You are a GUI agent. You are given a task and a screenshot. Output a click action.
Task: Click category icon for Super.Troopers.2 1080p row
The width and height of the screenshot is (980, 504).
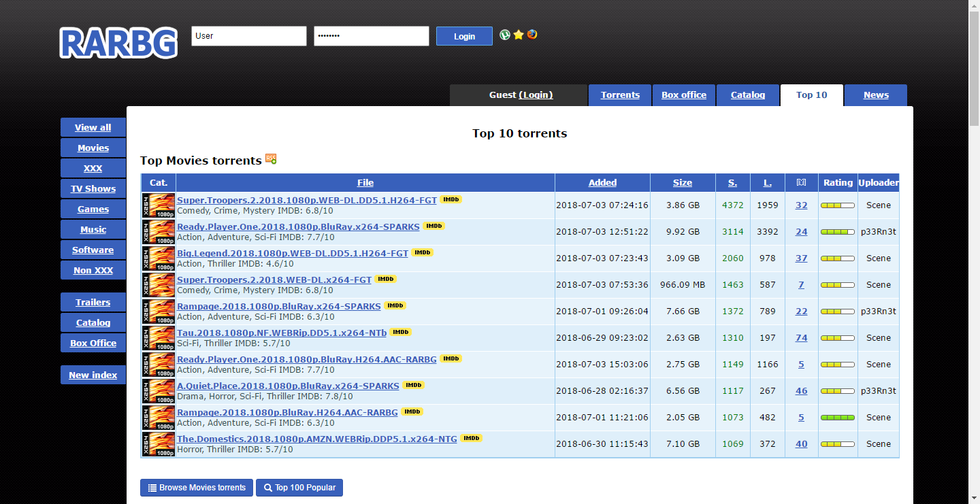coord(159,205)
